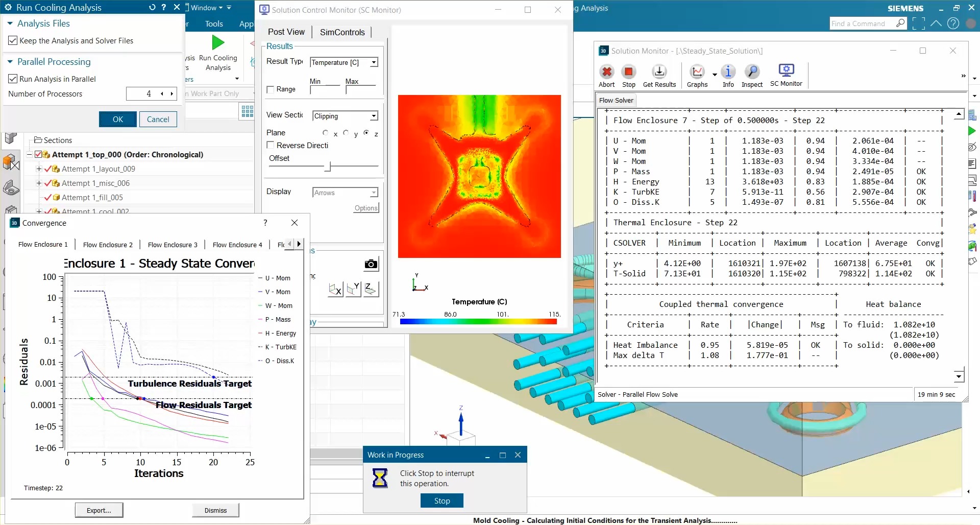Click the collapse ribbon caret icon at top right
The image size is (980, 525).
(x=936, y=23)
